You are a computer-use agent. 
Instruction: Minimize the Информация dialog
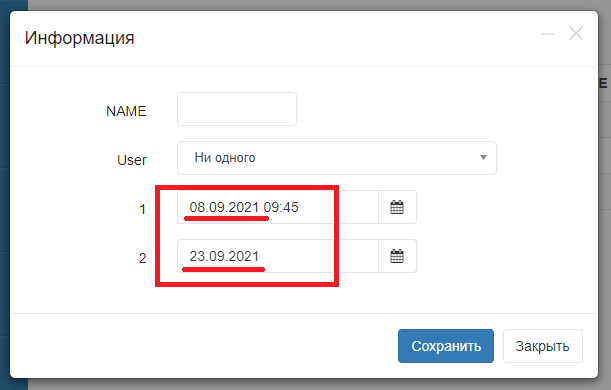547,34
